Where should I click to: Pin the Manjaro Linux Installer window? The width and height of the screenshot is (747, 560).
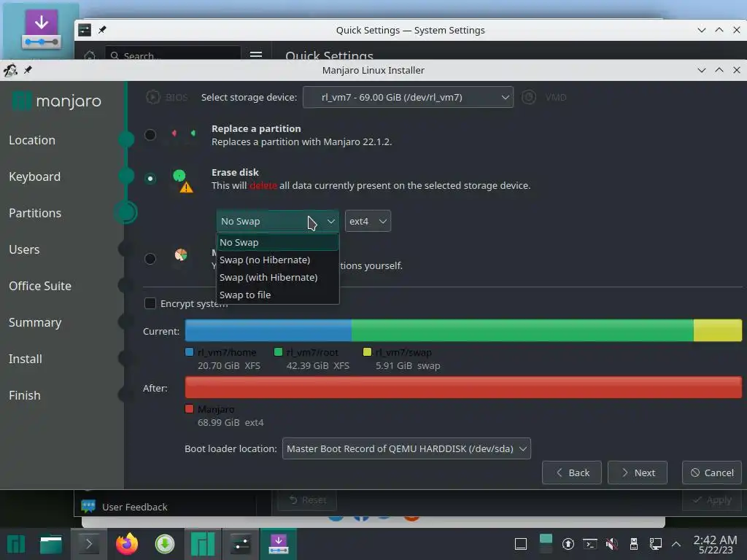28,70
